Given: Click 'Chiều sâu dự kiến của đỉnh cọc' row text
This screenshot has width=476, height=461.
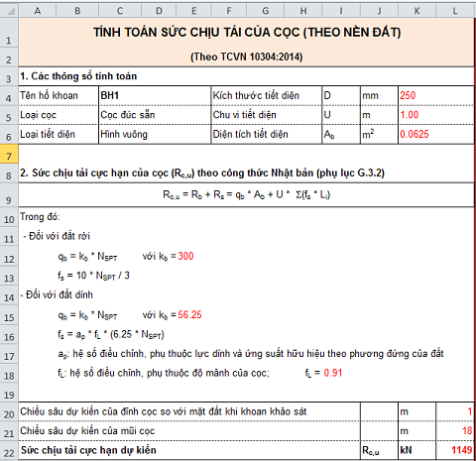Looking at the screenshot, I should point(164,411).
